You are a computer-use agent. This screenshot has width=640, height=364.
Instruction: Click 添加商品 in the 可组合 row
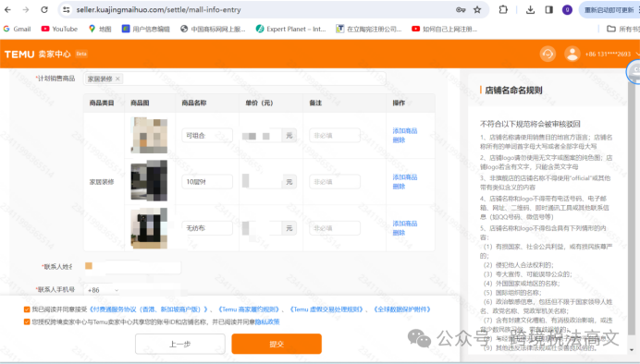tap(405, 131)
